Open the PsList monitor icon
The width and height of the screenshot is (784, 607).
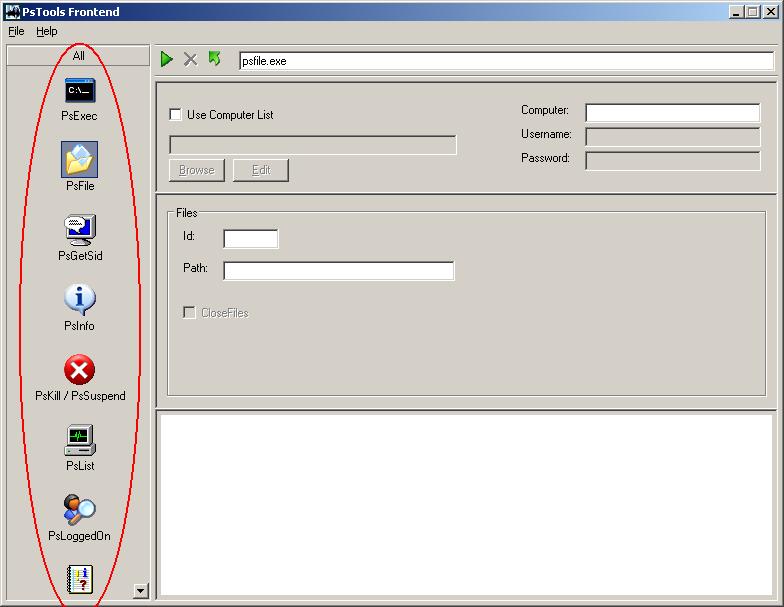click(80, 440)
